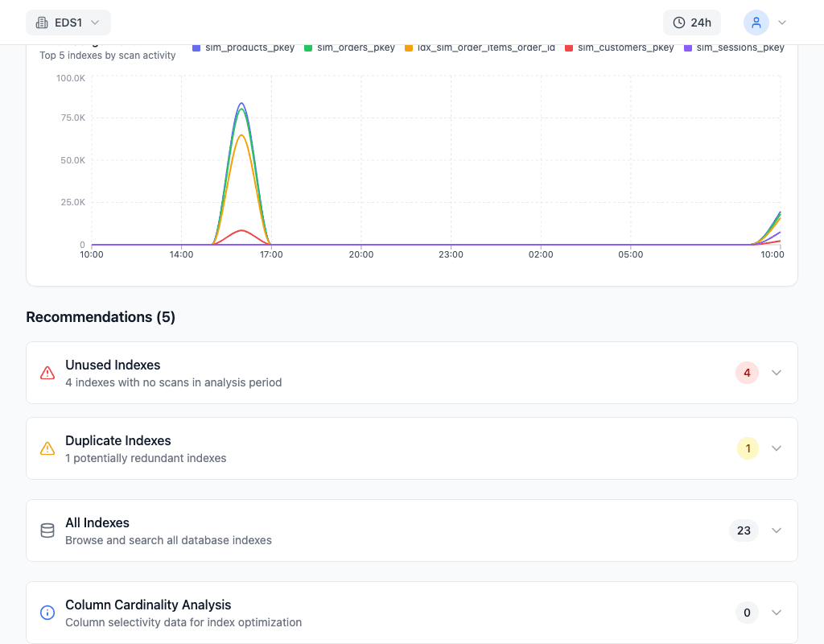Expand the Unused Indexes section chevron
The image size is (824, 644).
tap(777, 373)
